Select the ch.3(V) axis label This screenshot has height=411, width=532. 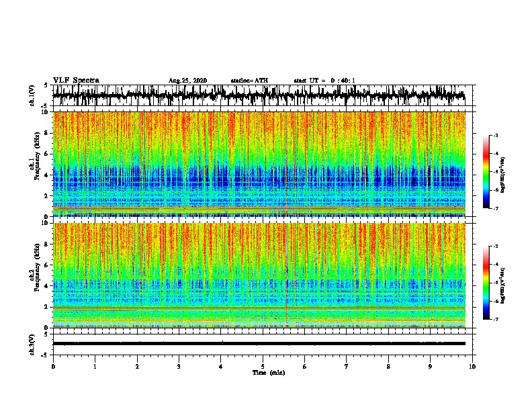32,345
